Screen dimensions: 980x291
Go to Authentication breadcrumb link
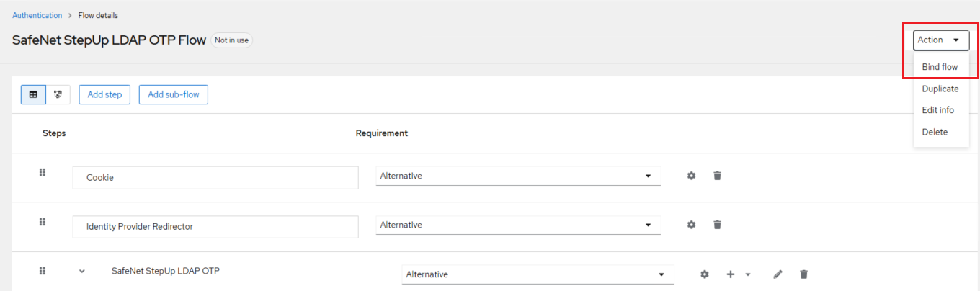(35, 15)
